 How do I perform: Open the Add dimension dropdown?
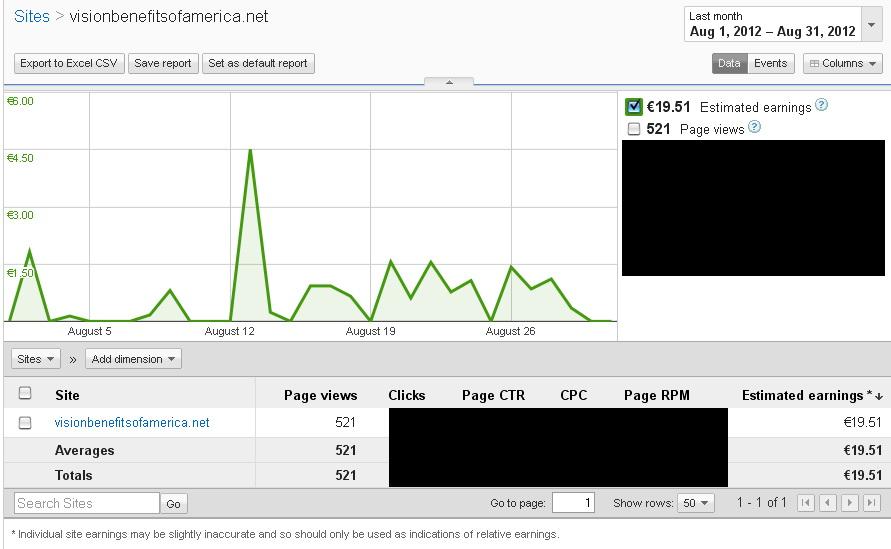pyautogui.click(x=134, y=359)
